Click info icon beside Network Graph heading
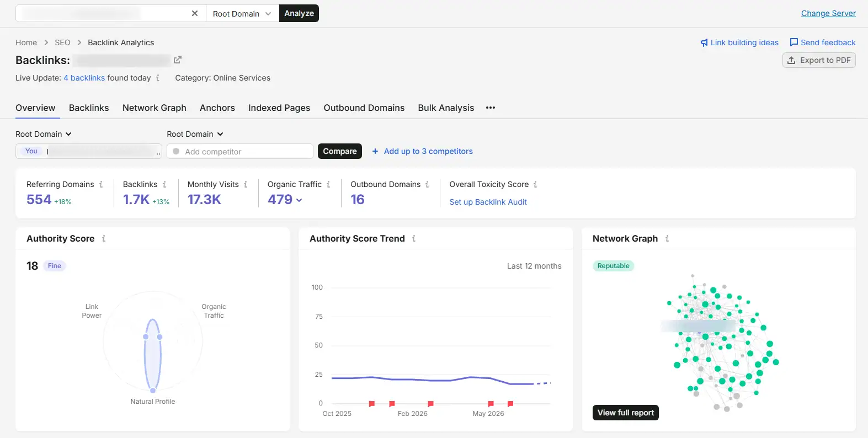 [x=667, y=238]
